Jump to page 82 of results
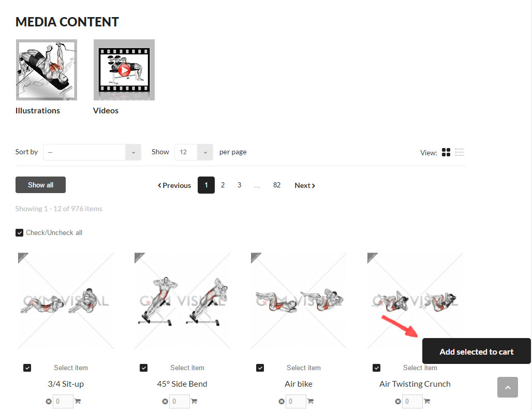 coord(277,185)
